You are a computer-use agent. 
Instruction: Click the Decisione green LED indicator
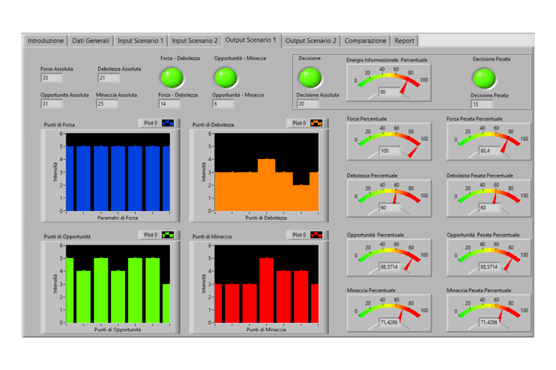(x=311, y=78)
